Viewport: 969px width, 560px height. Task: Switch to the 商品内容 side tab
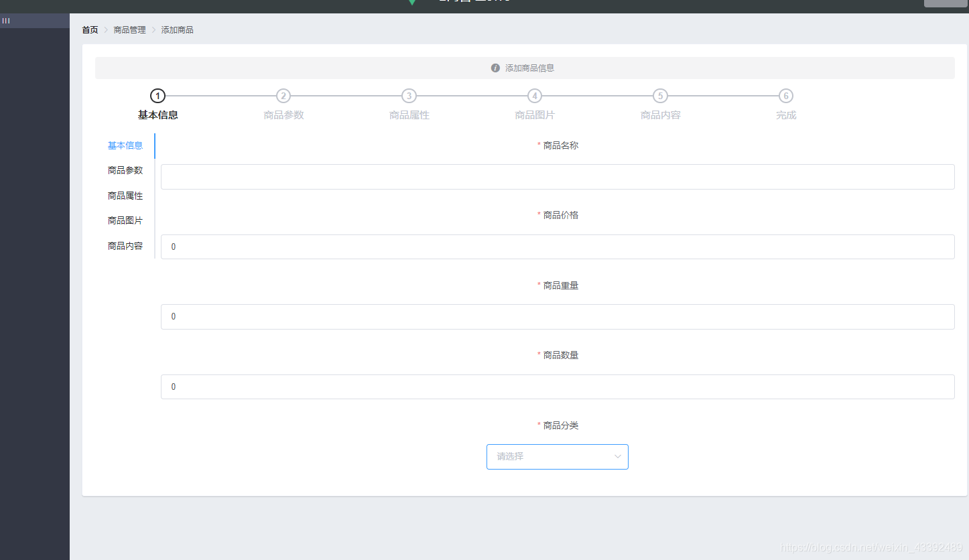(x=125, y=246)
